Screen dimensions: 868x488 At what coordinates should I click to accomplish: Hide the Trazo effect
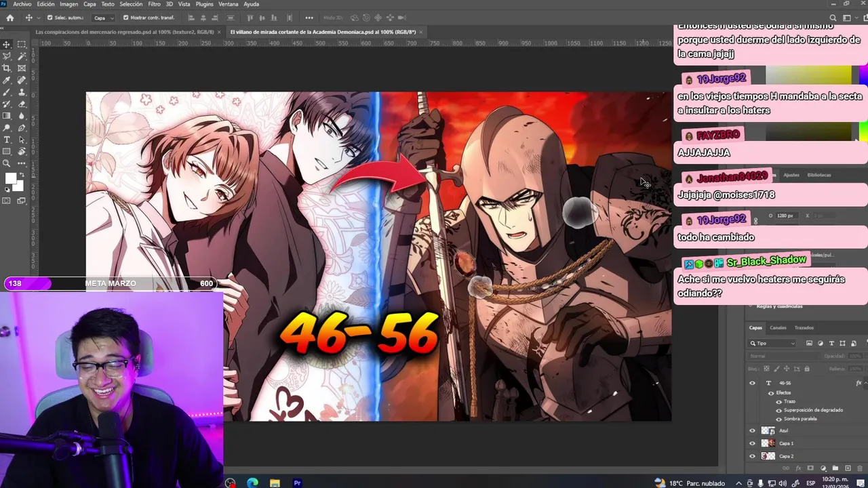click(x=778, y=402)
